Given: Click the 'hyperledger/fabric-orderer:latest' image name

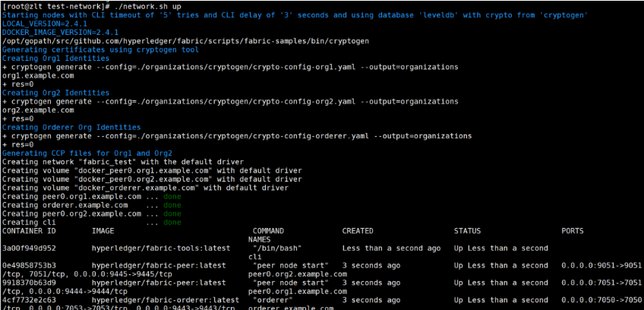Looking at the screenshot, I should tap(166, 300).
